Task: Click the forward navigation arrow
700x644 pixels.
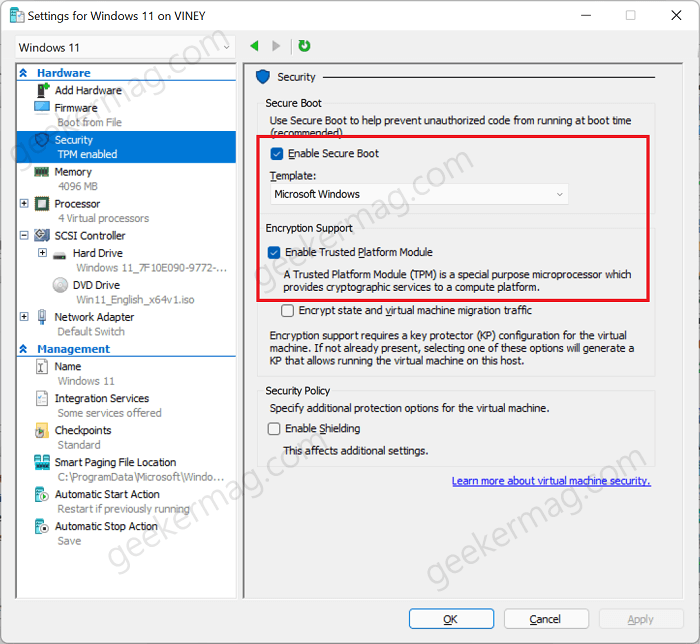Action: pos(276,46)
